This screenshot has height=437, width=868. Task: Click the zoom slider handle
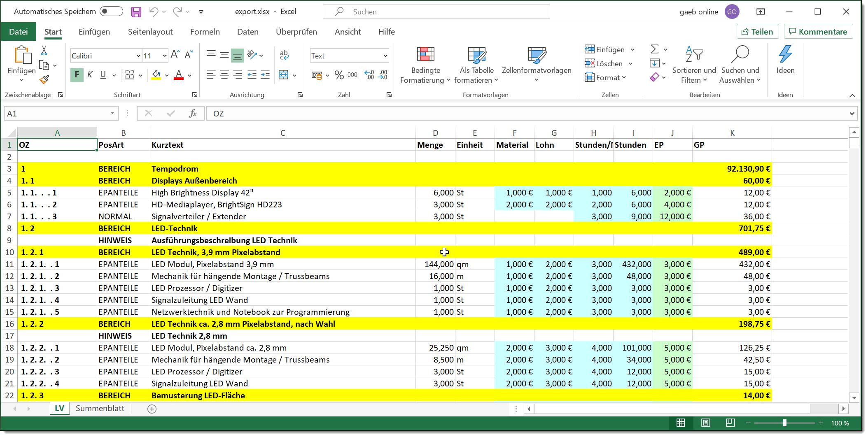(784, 423)
